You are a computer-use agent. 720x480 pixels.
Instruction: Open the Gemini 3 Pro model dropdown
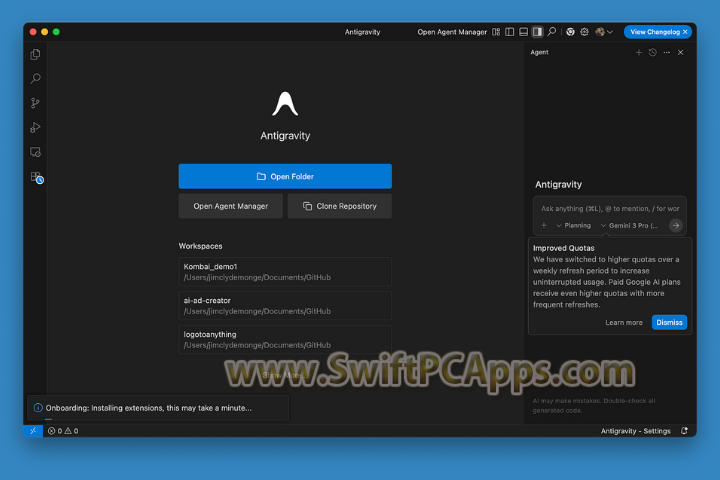[x=630, y=226]
